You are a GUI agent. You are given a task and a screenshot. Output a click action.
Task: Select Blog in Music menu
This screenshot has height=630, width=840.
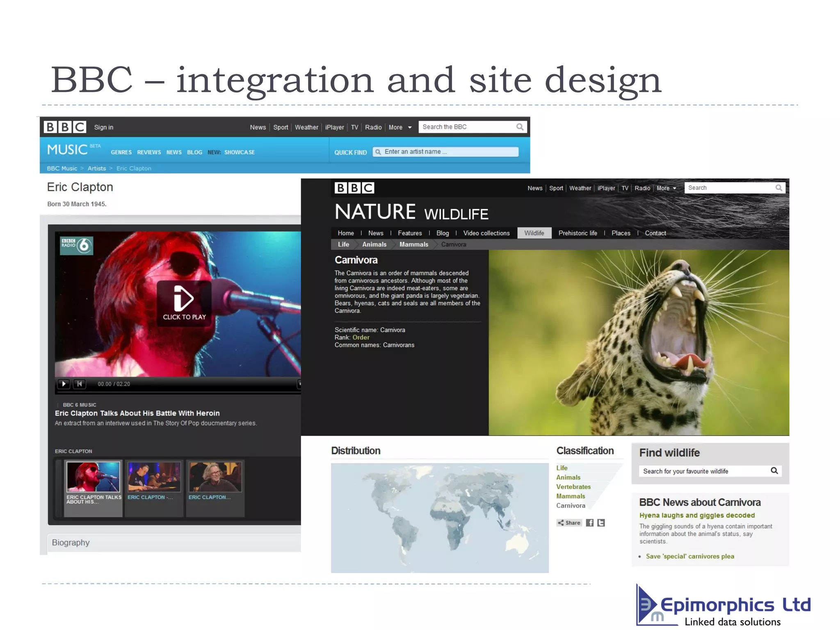(x=194, y=152)
